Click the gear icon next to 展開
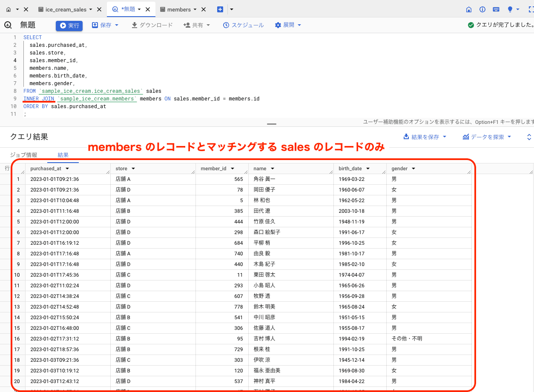 coord(279,25)
